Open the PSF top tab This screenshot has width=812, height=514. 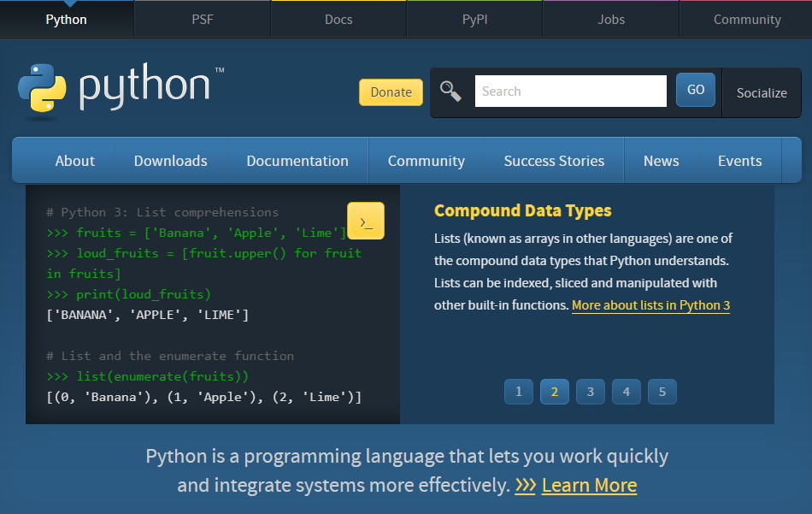click(203, 20)
